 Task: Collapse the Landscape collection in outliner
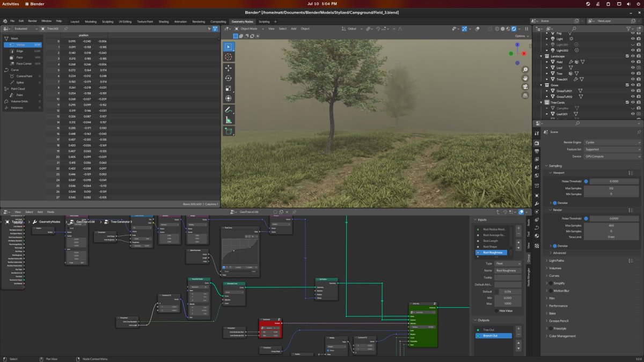(541, 56)
